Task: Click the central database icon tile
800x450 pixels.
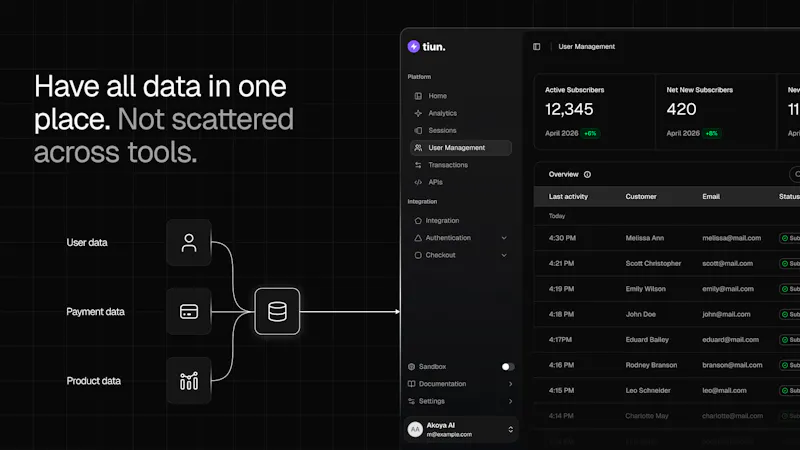Action: [277, 311]
